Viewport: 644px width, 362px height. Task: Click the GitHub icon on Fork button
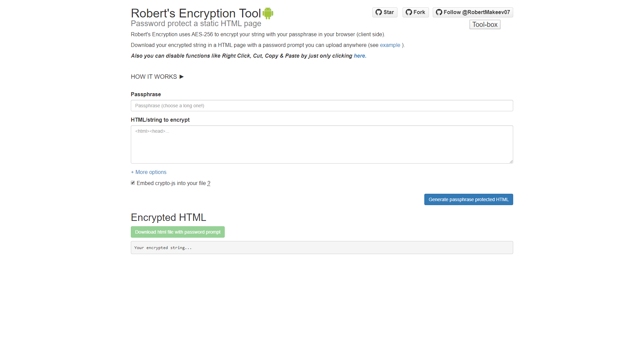(409, 12)
